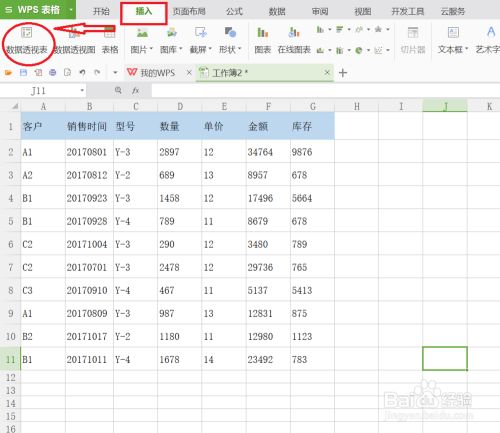Image resolution: width=500 pixels, height=433 pixels.
Task: Click the bar chart type icon
Action: [339, 30]
